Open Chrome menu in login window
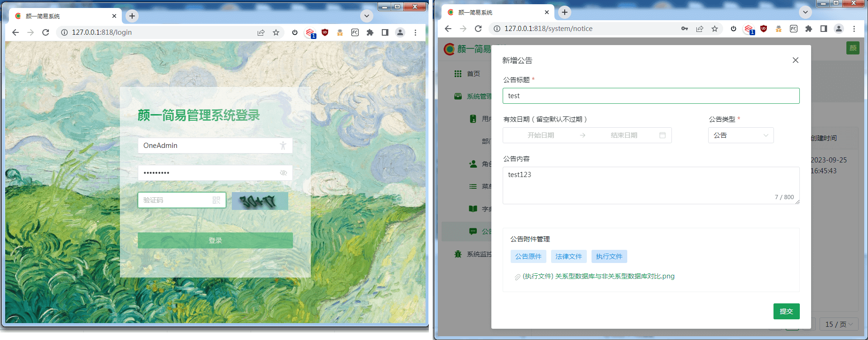868x340 pixels. click(415, 32)
